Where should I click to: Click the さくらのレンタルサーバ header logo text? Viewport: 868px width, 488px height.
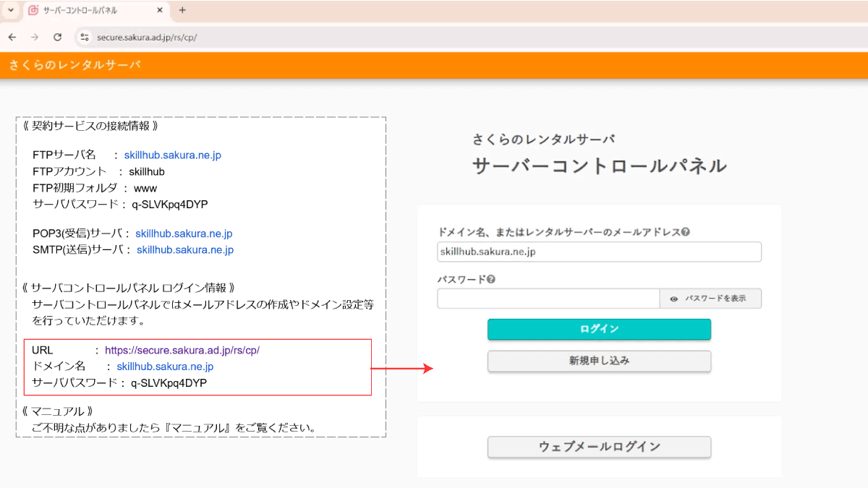[x=75, y=65]
